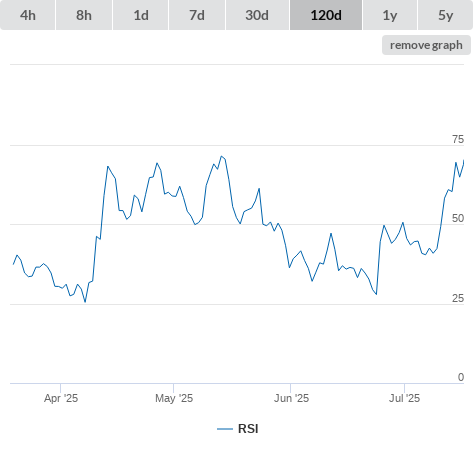The image size is (474, 455).
Task: Click the Jun '25 axis label
Action: pos(291,398)
